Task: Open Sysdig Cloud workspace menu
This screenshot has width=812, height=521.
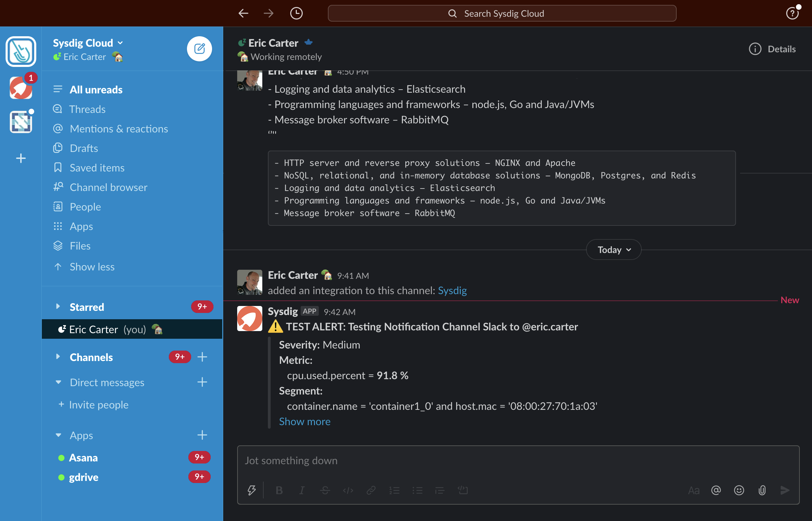Action: pyautogui.click(x=88, y=43)
